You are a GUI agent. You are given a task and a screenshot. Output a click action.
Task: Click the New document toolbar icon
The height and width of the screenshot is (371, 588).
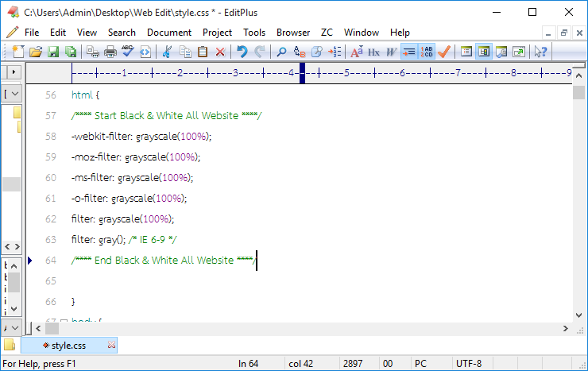(17, 52)
